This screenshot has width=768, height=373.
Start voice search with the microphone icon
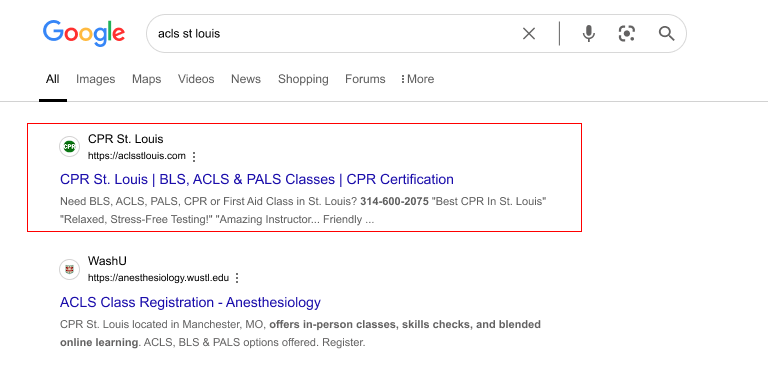click(588, 34)
